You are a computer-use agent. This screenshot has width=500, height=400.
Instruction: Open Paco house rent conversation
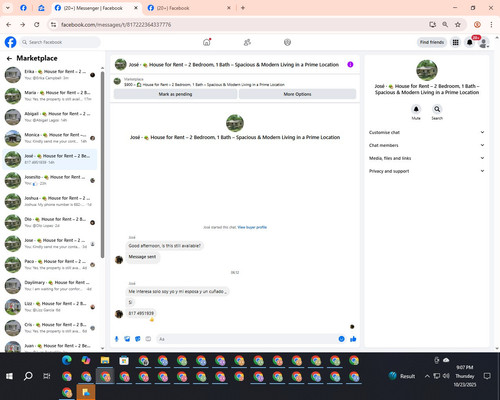coord(50,265)
